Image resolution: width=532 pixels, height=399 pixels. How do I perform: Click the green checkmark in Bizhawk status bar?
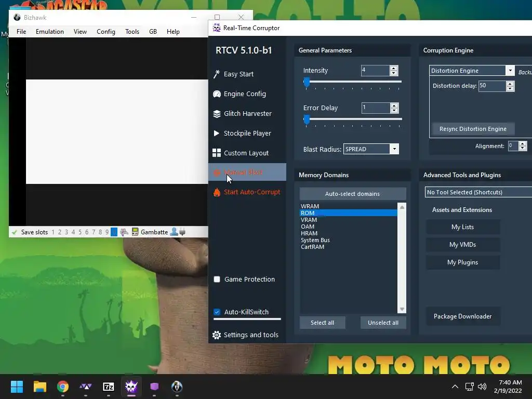click(x=14, y=232)
